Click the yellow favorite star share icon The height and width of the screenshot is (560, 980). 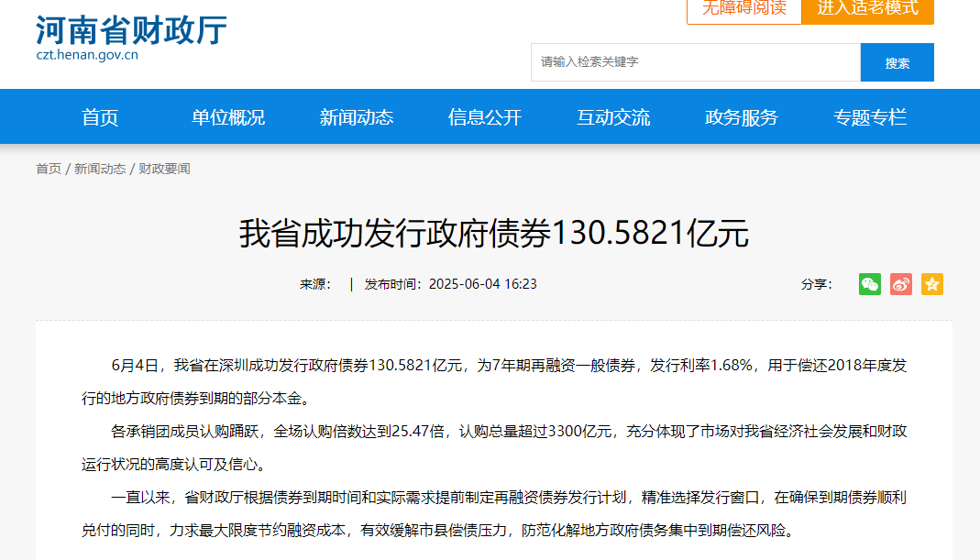tap(931, 284)
